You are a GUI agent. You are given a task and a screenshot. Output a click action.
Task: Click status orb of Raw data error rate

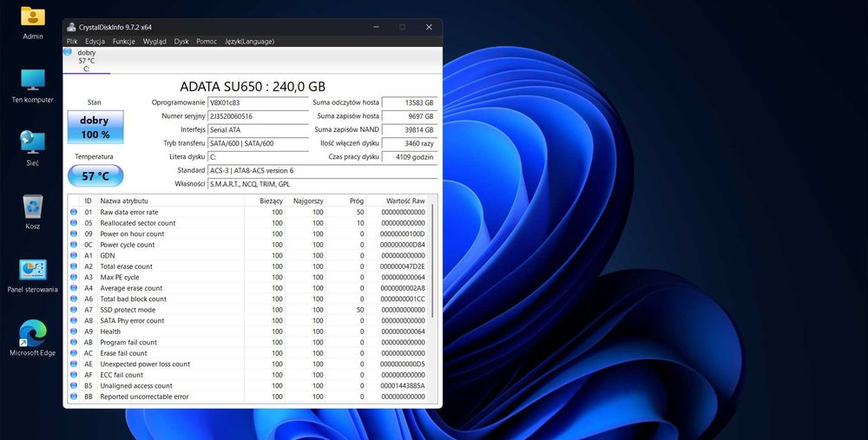click(74, 212)
